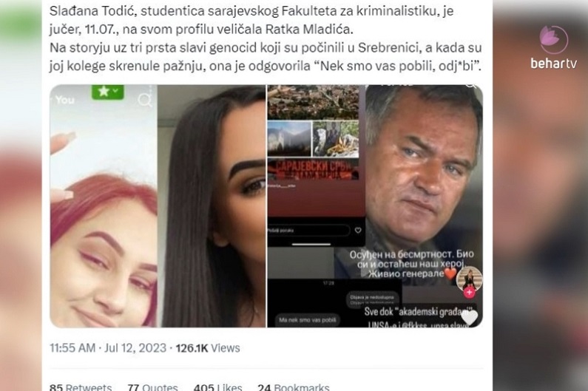Open the 85 Retweets list

click(81, 387)
